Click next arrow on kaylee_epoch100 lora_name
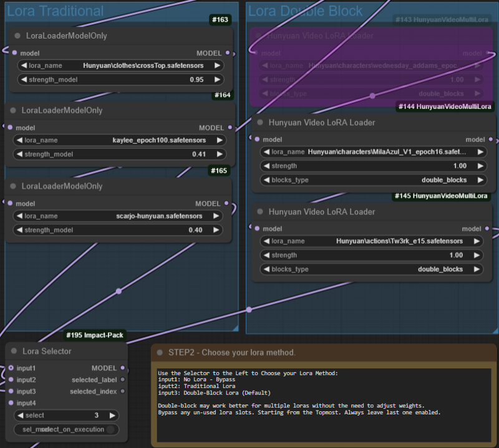499x448 pixels. click(x=220, y=140)
